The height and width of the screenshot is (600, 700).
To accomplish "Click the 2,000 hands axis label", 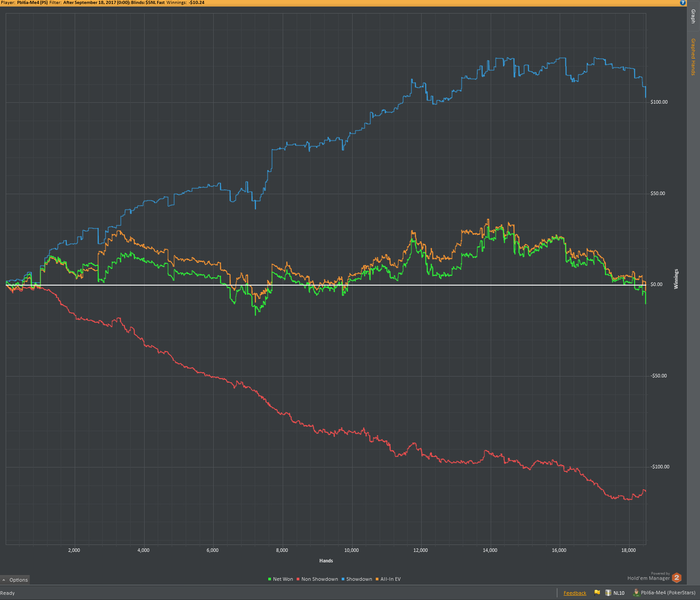I will pyautogui.click(x=74, y=550).
